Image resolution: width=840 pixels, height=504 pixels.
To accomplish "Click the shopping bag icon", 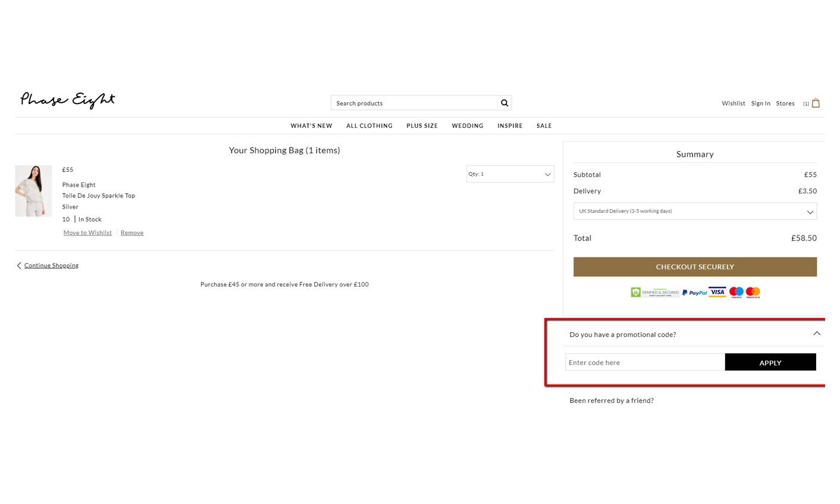I will pos(814,102).
